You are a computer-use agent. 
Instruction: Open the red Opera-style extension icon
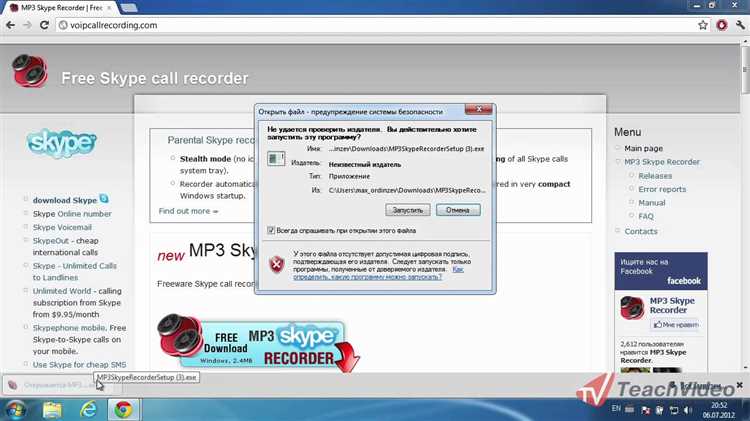tap(721, 25)
